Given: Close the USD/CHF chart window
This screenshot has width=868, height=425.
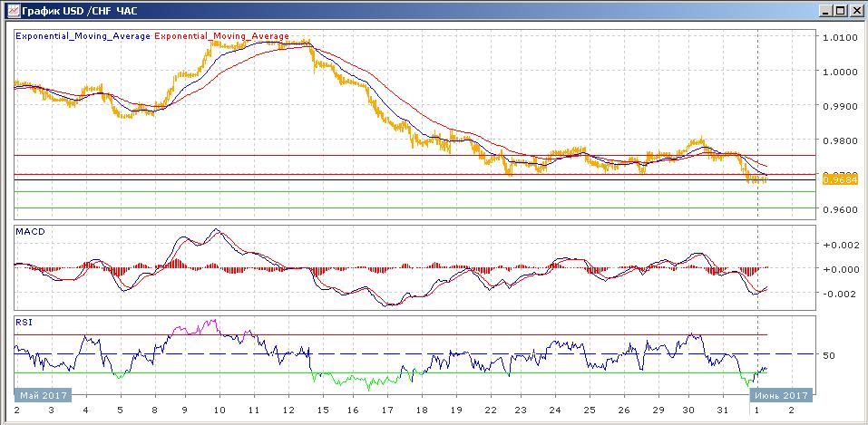Looking at the screenshot, I should coord(855,11).
